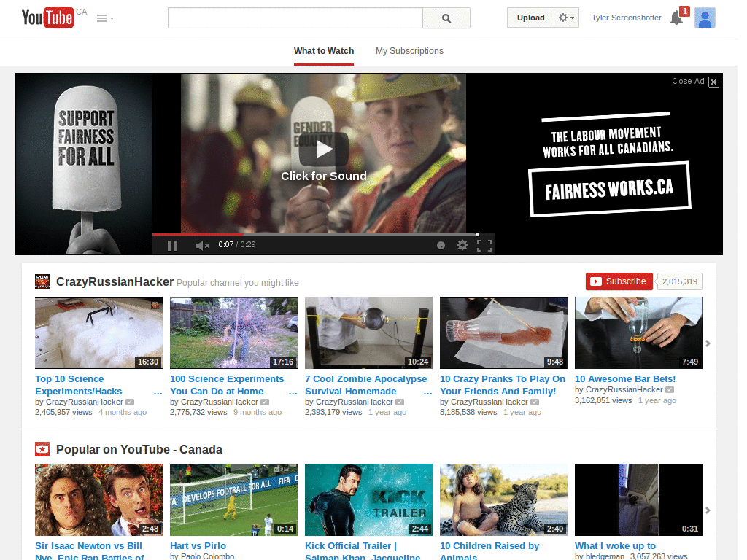Expand options for 7 Cool Zombie video

[427, 393]
